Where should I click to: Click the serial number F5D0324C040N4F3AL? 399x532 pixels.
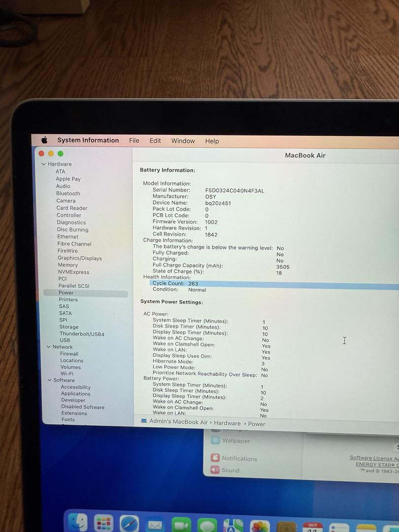(234, 191)
